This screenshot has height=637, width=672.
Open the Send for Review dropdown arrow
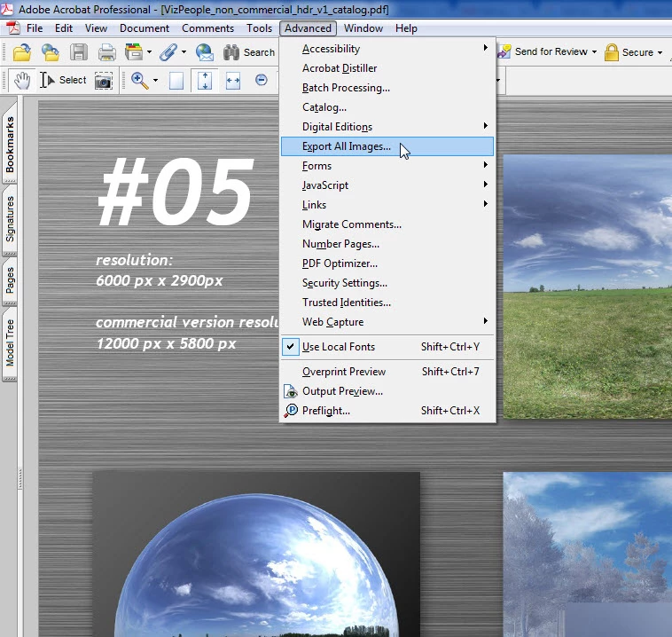(x=595, y=52)
